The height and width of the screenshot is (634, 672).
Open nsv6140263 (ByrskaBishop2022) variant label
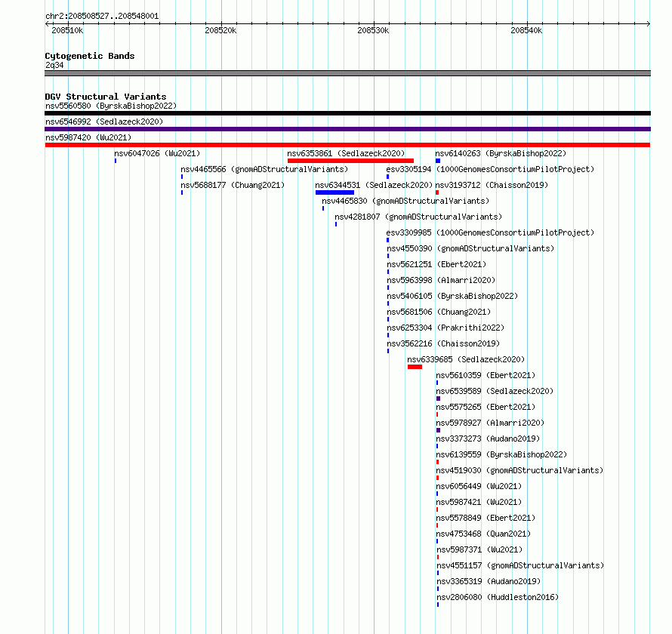click(501, 153)
